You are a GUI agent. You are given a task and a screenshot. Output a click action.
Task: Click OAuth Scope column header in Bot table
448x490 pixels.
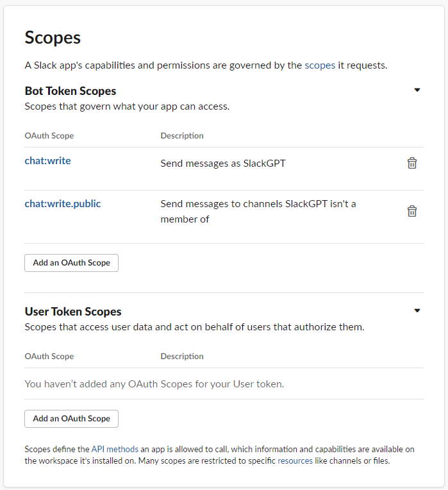pyautogui.click(x=49, y=136)
